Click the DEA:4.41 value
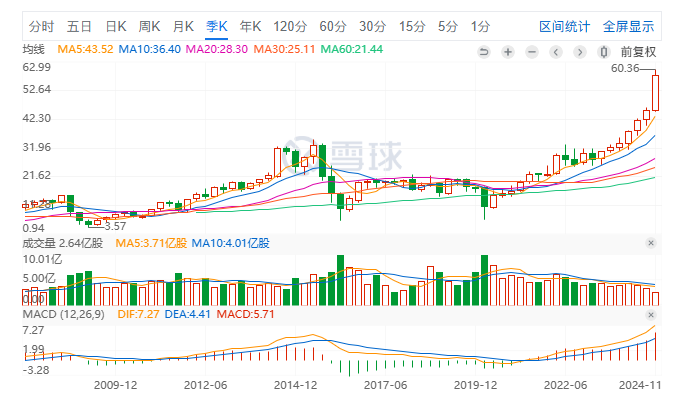This screenshot has width=673, height=403. tap(188, 314)
